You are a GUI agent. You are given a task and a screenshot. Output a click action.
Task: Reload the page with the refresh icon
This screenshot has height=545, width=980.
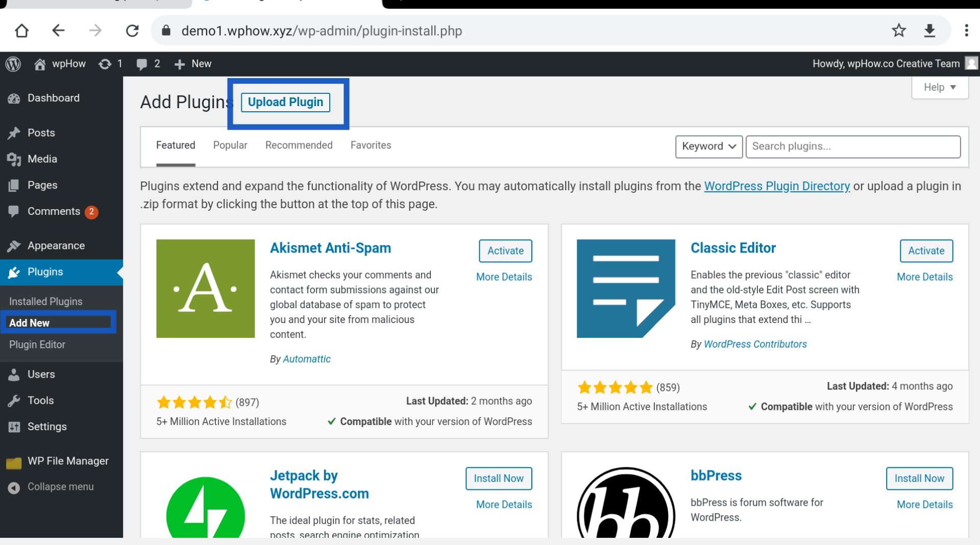point(132,31)
